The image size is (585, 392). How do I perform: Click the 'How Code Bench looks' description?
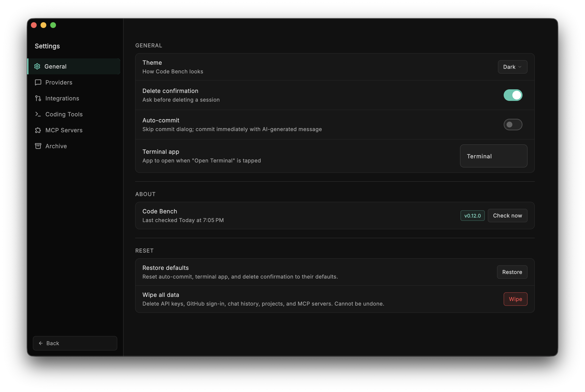(173, 71)
